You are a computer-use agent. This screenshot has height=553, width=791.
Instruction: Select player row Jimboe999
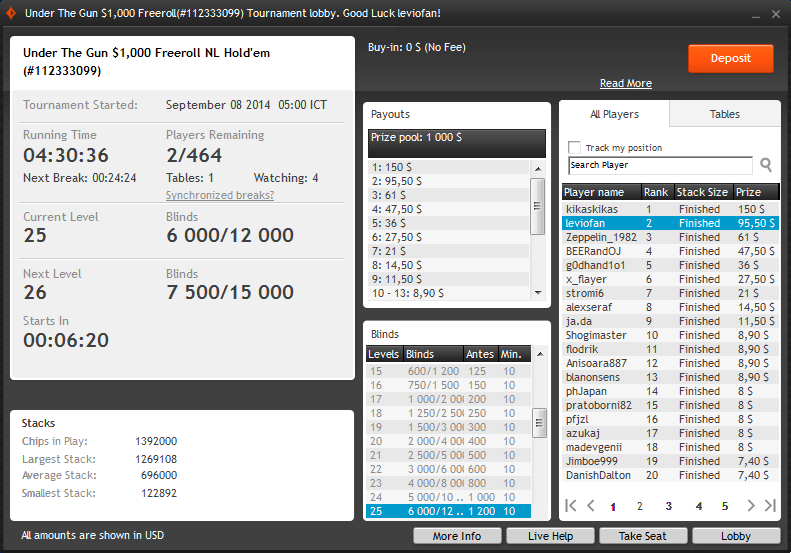[670, 461]
